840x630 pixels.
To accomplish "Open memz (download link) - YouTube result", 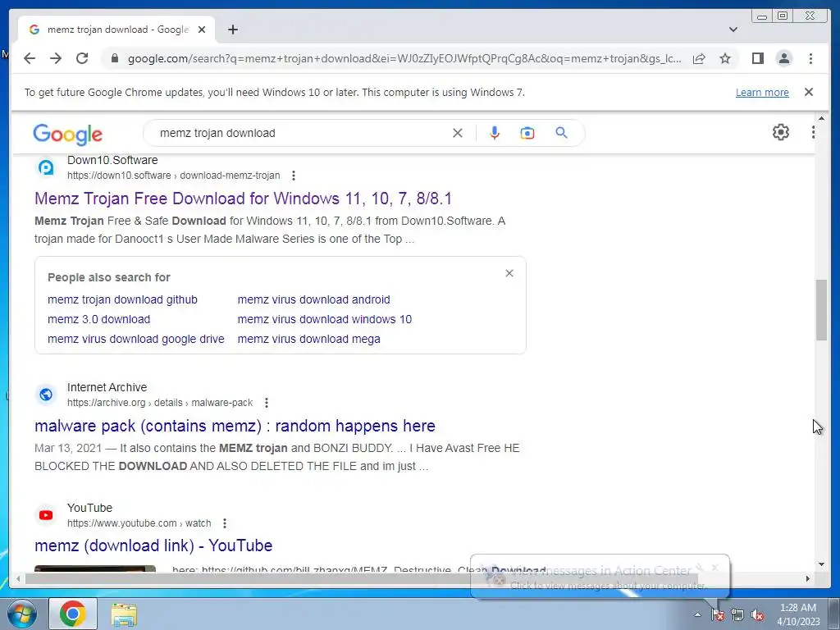I will [x=153, y=546].
